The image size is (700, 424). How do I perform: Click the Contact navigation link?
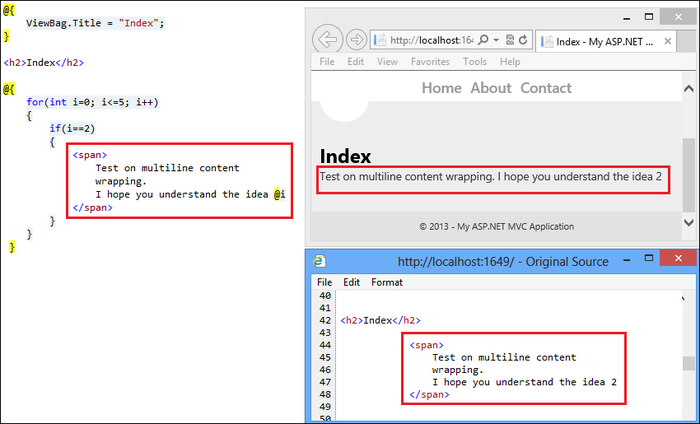tap(546, 88)
